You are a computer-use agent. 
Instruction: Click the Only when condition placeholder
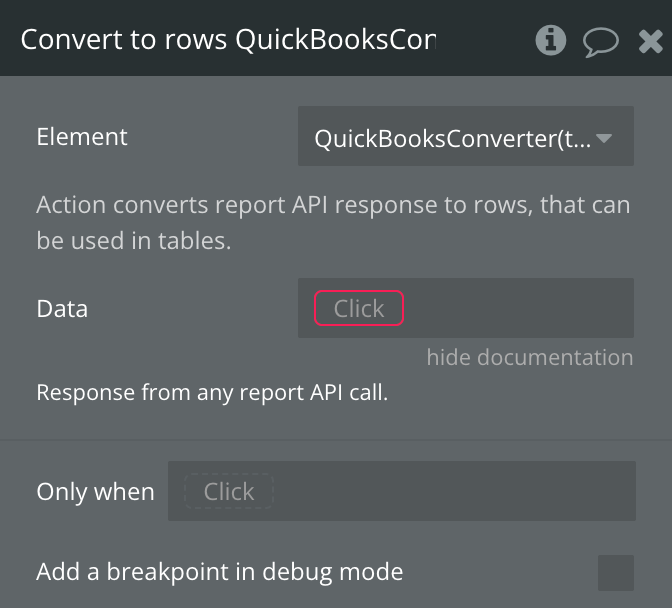coord(229,491)
